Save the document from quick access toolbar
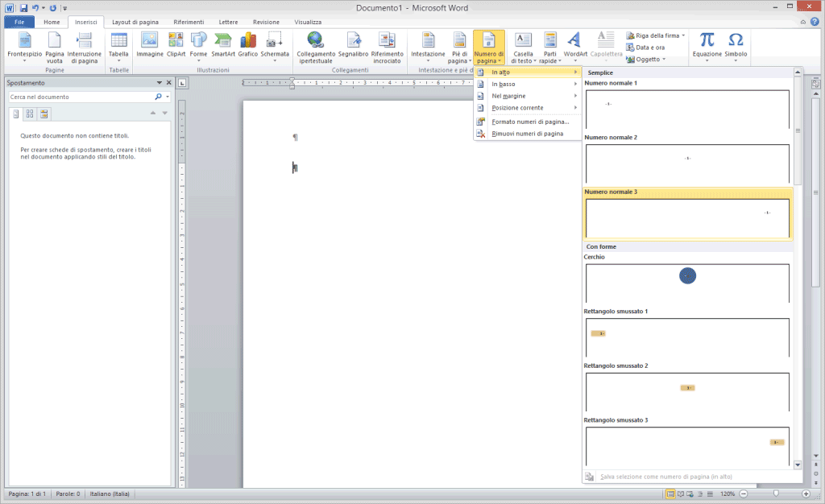This screenshot has height=504, width=825. [23, 8]
